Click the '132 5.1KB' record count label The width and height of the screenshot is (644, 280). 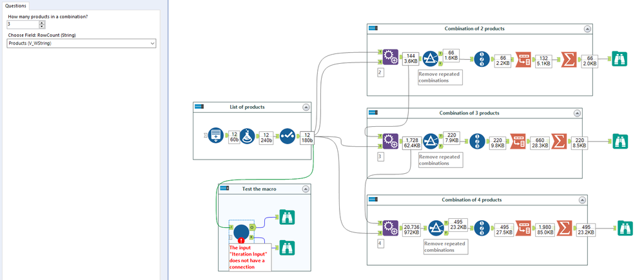pos(543,61)
